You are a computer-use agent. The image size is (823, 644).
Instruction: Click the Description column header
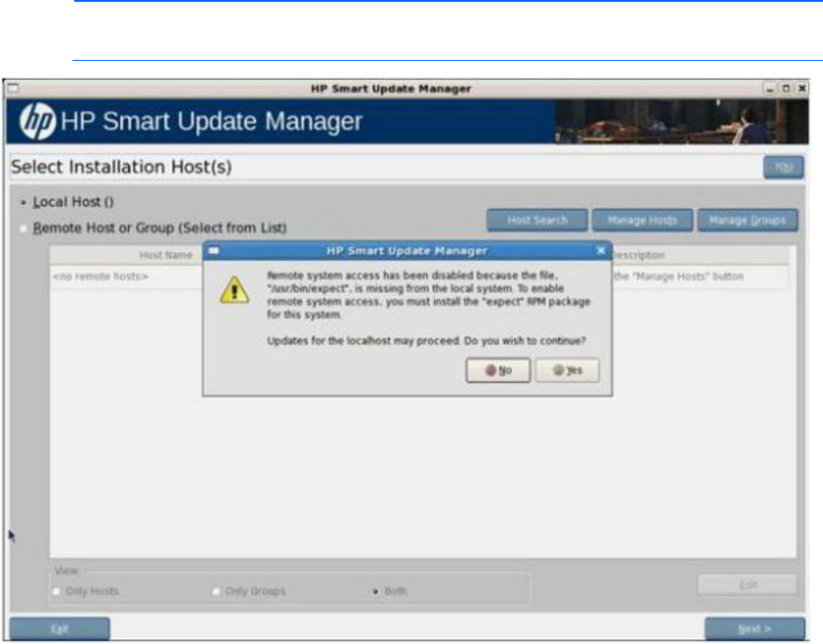click(x=701, y=255)
